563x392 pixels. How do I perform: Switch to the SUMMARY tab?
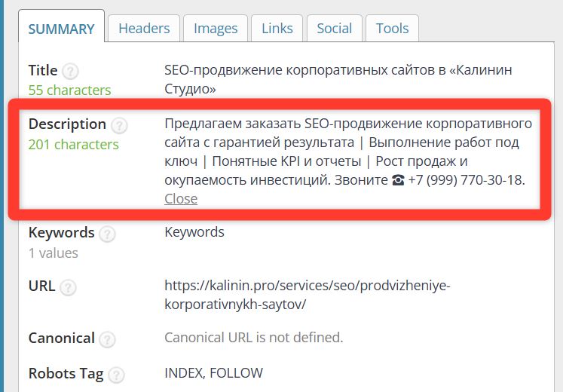pyautogui.click(x=61, y=26)
